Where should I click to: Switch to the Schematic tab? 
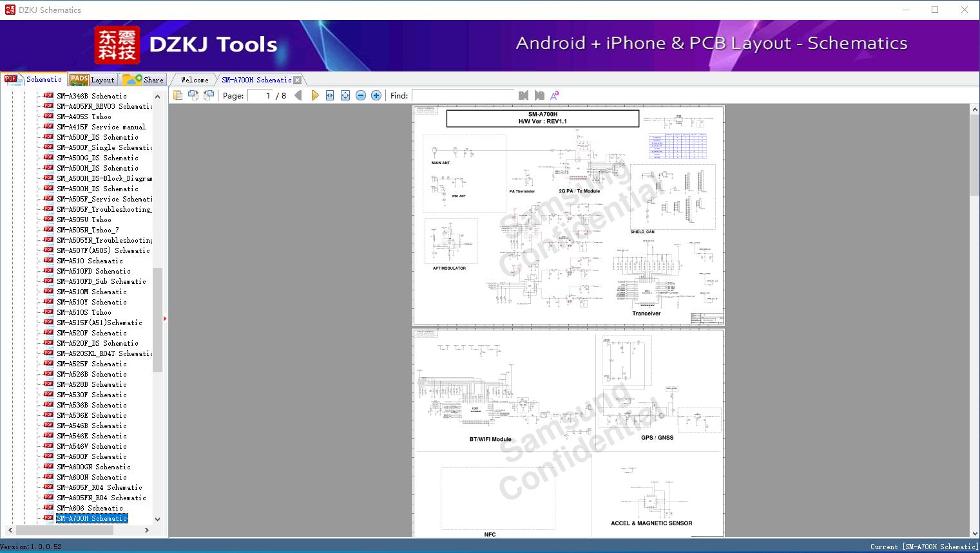click(34, 79)
